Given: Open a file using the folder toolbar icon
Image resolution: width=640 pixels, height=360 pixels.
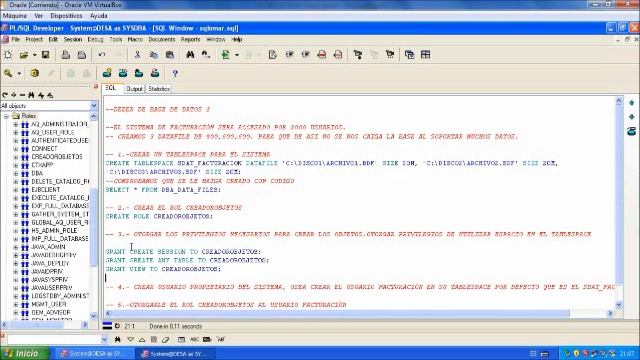Looking at the screenshot, I should (x=24, y=55).
